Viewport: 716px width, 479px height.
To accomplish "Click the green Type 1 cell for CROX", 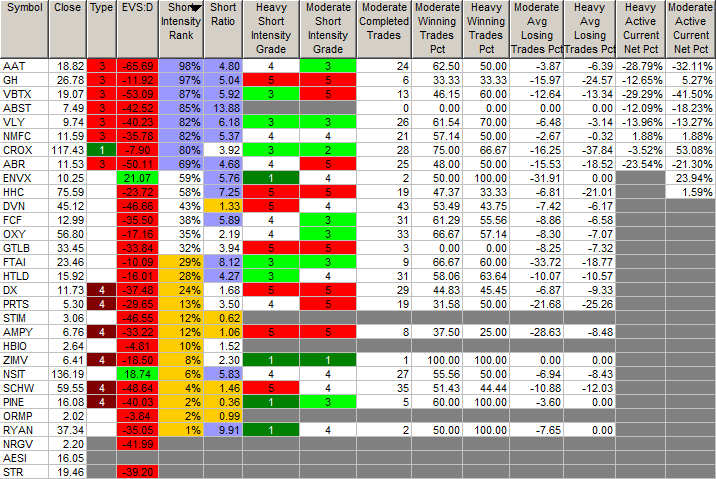I will point(101,150).
